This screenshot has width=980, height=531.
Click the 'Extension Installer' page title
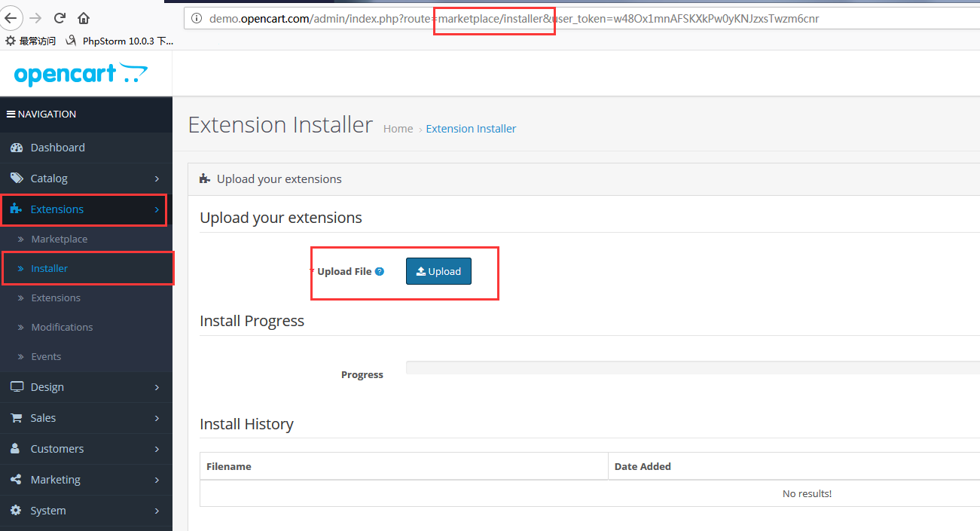point(280,124)
